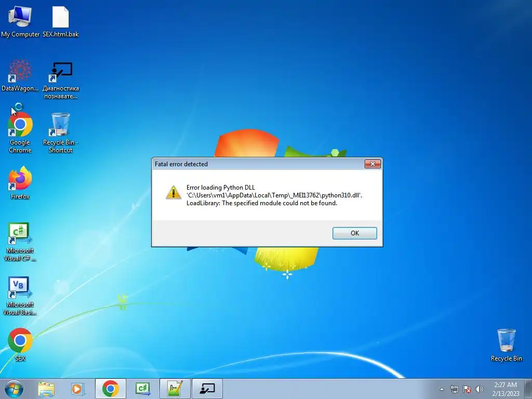Image resolution: width=532 pixels, height=399 pixels.
Task: Close the Fatal error detected dialog
Action: pyautogui.click(x=373, y=164)
